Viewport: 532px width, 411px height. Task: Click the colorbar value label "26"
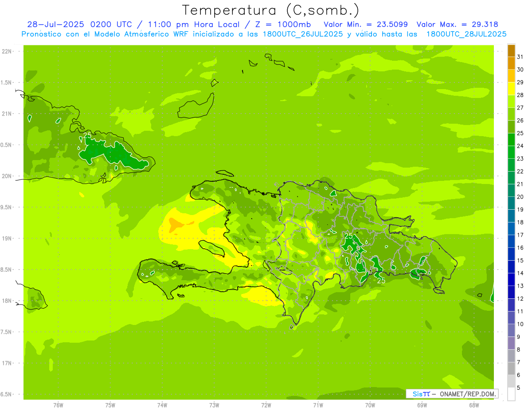click(x=520, y=120)
